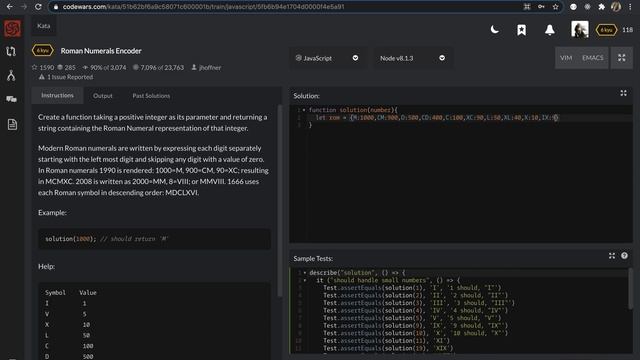The width and height of the screenshot is (640, 360).
Task: Go back with the browser back arrow
Action: tap(9, 7)
